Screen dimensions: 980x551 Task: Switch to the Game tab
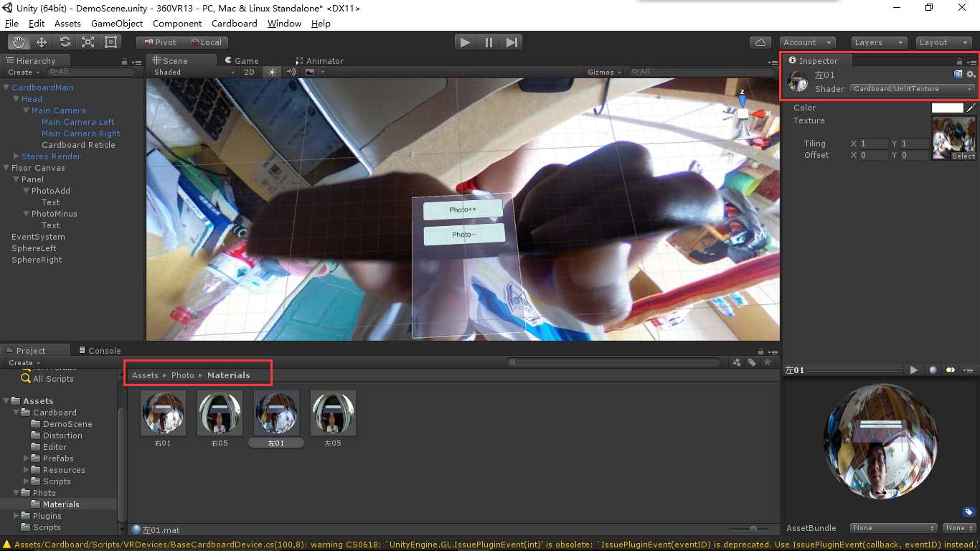242,61
